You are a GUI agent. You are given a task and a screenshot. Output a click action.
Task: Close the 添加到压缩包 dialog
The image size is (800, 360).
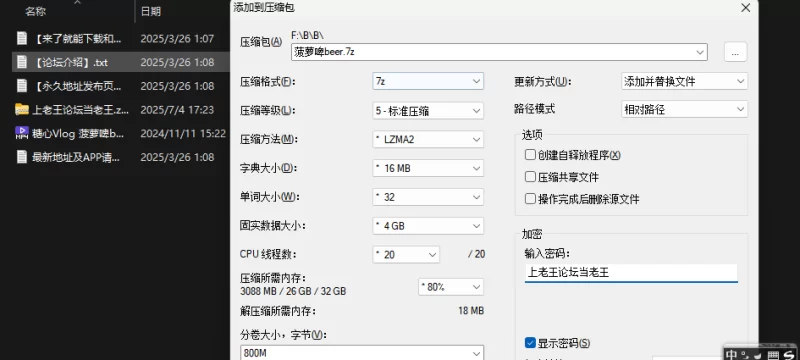[745, 8]
